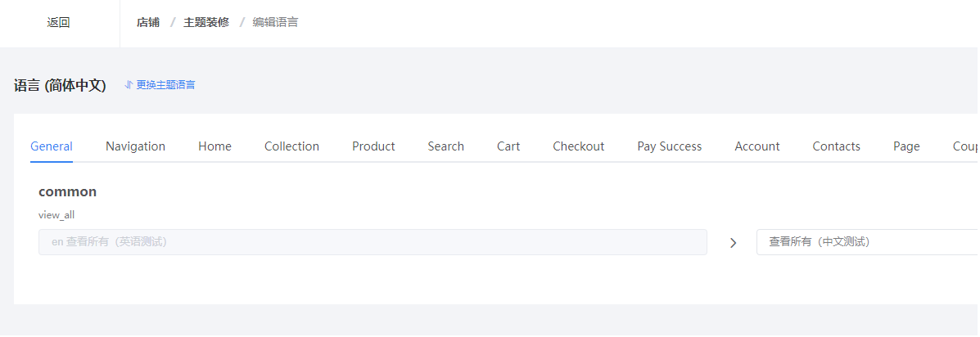Select the Page tab

(x=906, y=146)
